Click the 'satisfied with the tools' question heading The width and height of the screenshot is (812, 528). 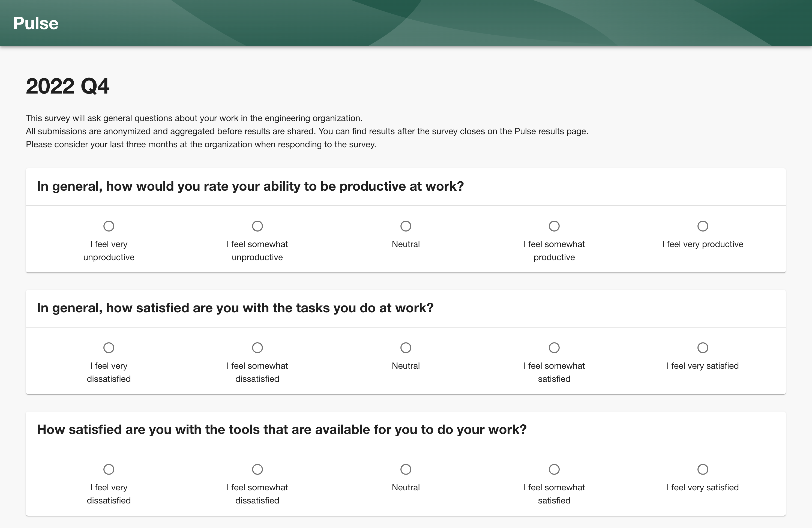click(x=281, y=430)
